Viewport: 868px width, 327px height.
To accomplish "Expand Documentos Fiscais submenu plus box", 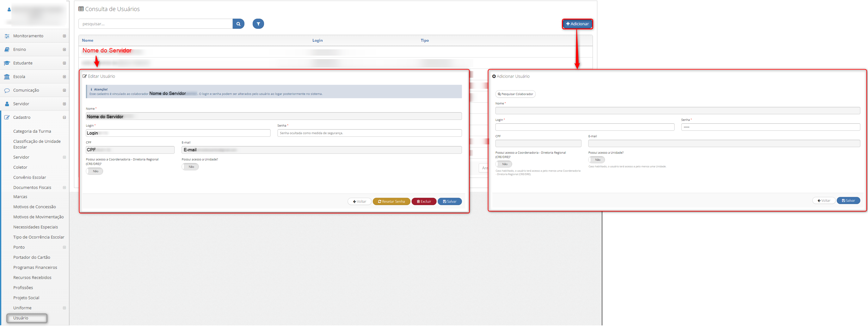I will click(x=65, y=188).
